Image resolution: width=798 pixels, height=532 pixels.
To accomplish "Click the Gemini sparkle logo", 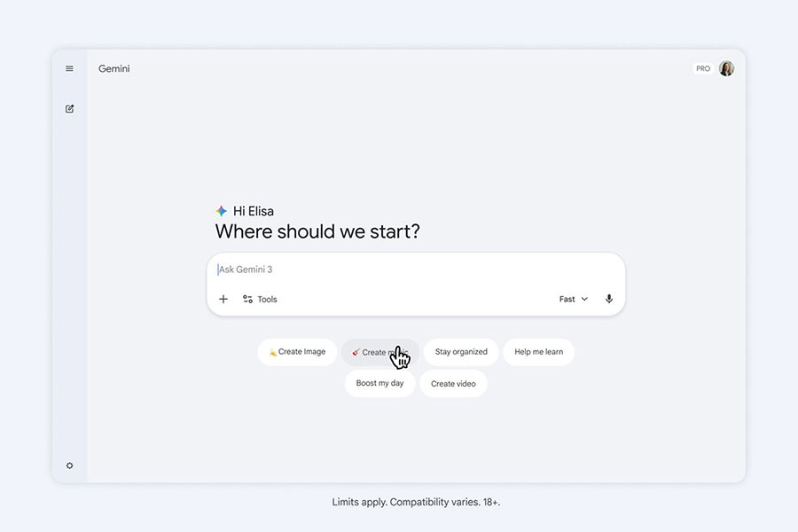I will click(x=222, y=211).
